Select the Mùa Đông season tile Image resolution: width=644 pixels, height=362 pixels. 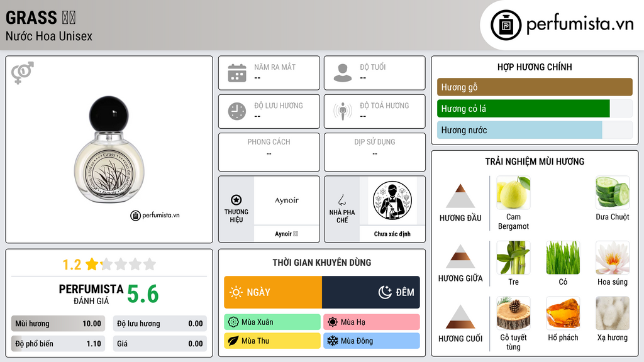click(x=372, y=341)
